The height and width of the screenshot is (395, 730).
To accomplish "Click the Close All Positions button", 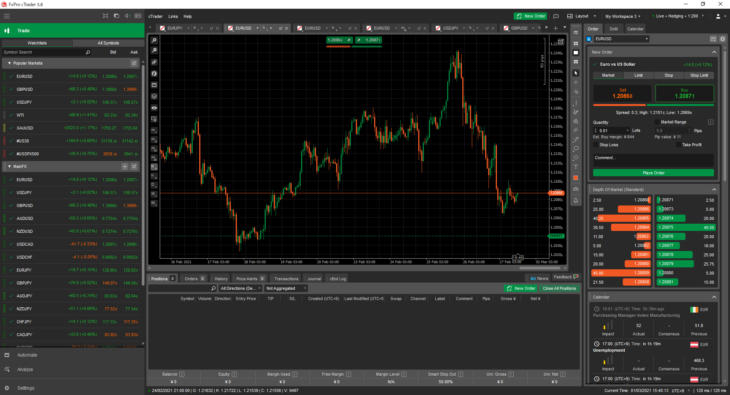I will pos(559,288).
